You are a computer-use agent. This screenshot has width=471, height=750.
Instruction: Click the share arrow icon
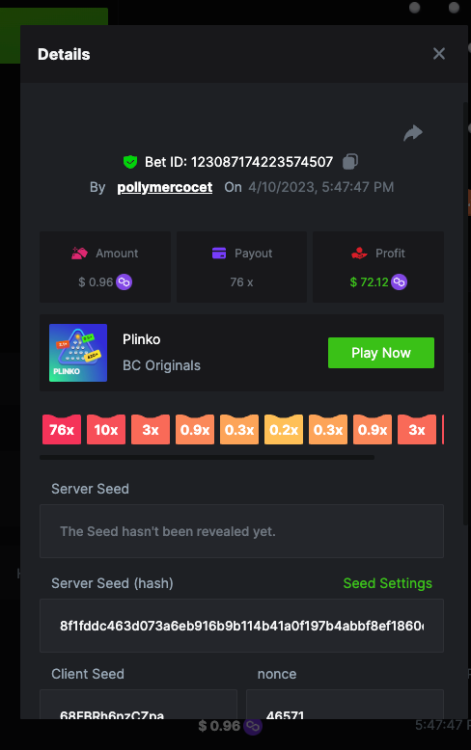pyautogui.click(x=413, y=132)
